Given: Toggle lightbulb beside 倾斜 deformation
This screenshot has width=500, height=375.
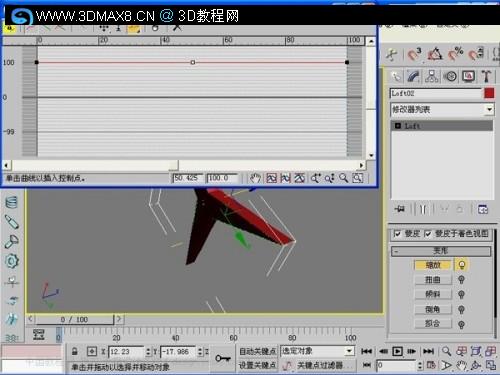Looking at the screenshot, I should click(461, 295).
